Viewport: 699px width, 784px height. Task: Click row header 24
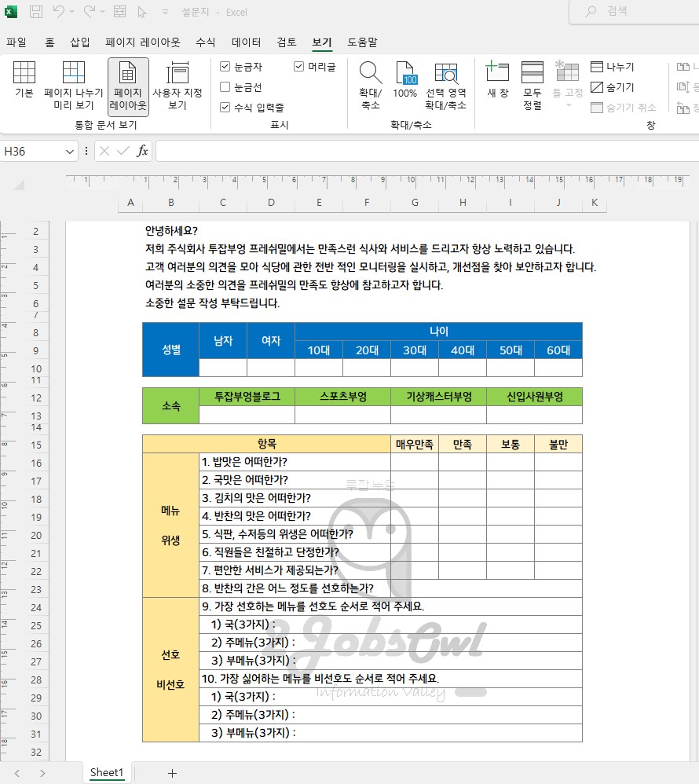36,607
